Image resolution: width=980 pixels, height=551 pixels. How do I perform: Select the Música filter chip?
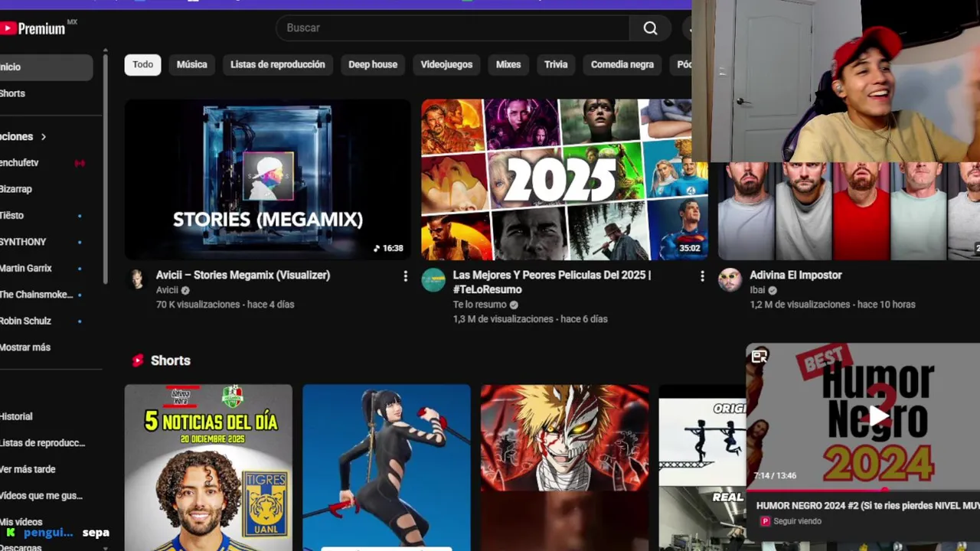(x=192, y=65)
